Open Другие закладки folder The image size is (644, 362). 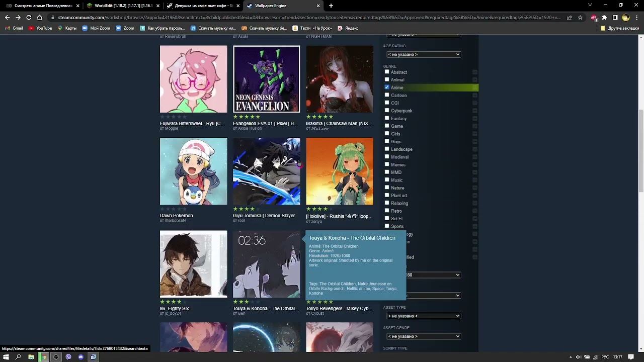(x=620, y=28)
